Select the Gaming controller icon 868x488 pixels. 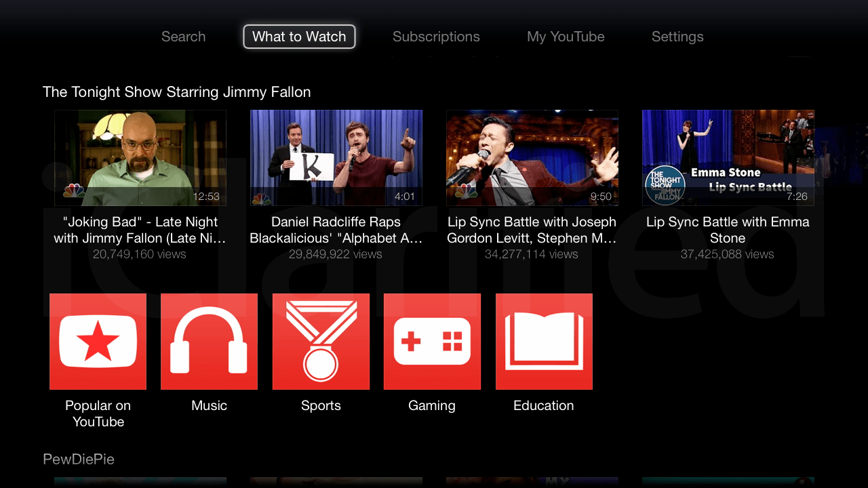(432, 342)
